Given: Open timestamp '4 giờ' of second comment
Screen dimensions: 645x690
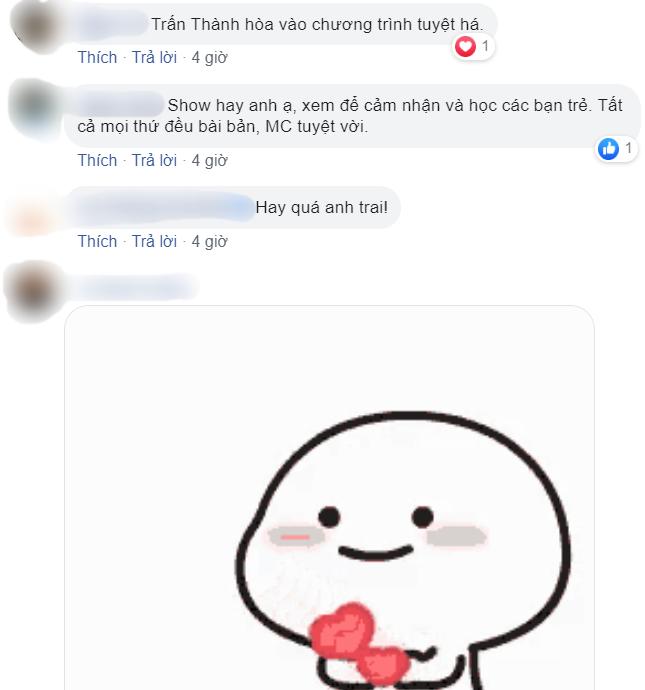Looking at the screenshot, I should pyautogui.click(x=209, y=161).
